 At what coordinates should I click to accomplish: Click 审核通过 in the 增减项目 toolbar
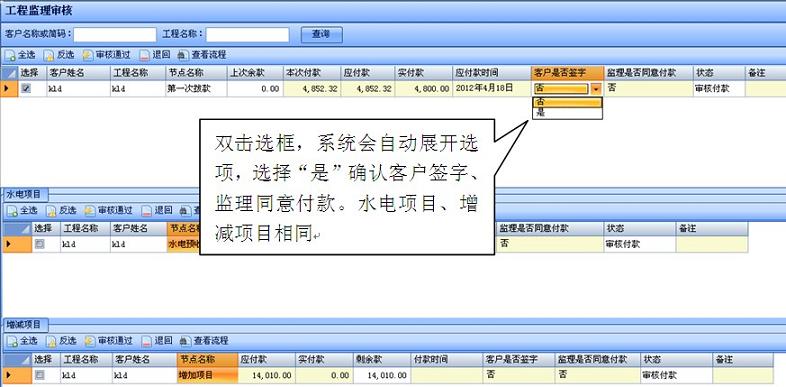coord(109,341)
